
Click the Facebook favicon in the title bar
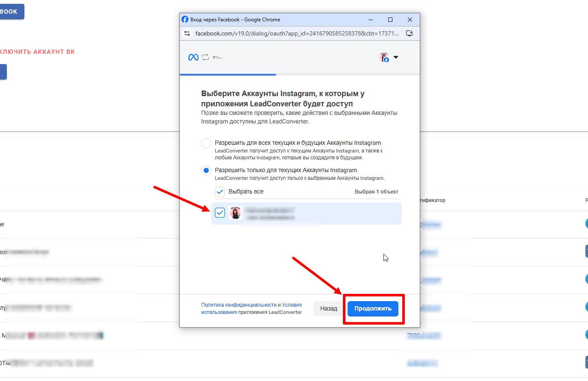tap(185, 20)
